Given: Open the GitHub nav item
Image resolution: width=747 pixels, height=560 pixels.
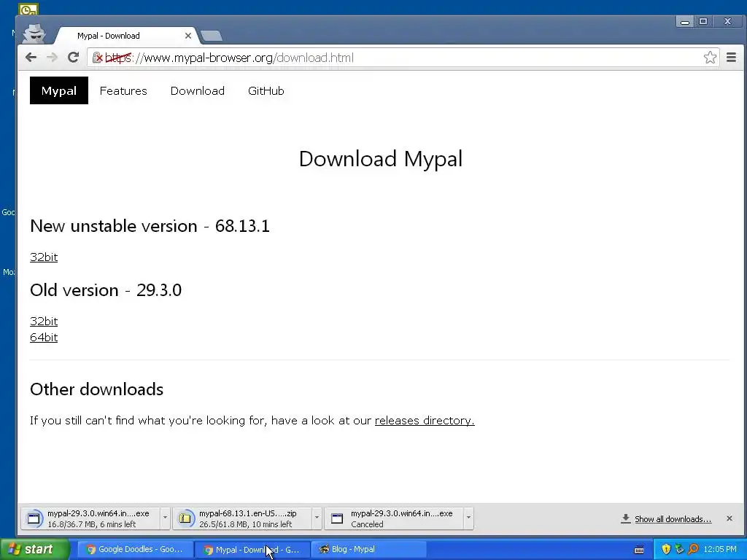Looking at the screenshot, I should point(266,90).
